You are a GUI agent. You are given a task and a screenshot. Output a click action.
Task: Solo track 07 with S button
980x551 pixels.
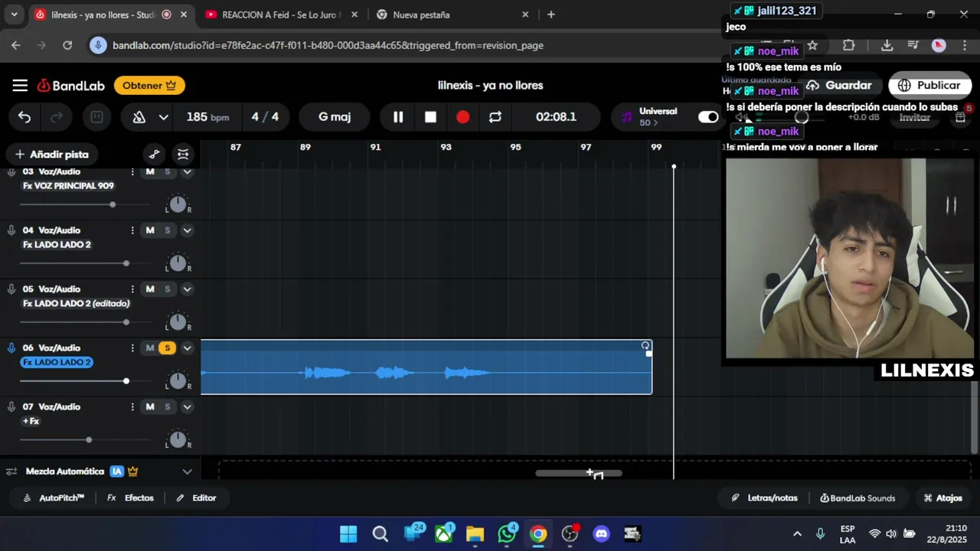167,407
